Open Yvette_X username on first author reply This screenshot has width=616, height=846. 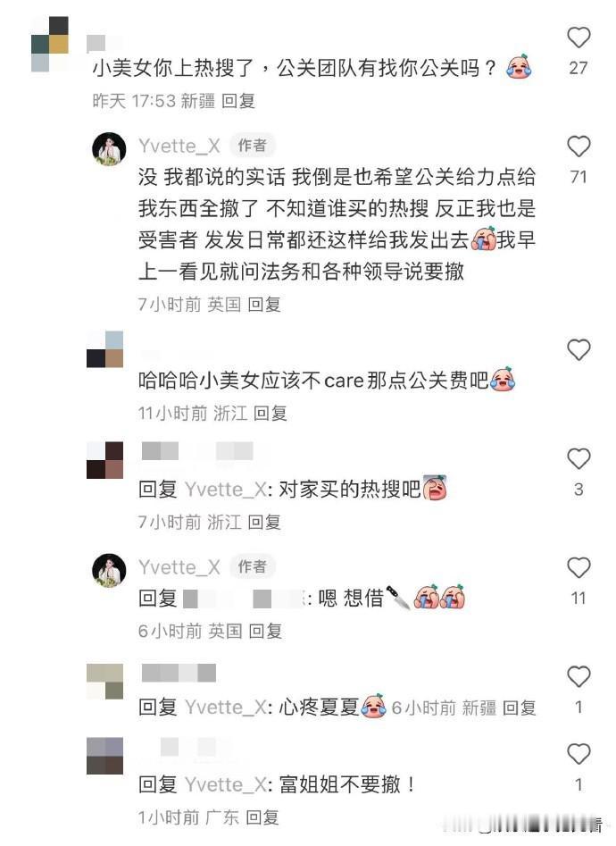point(179,146)
